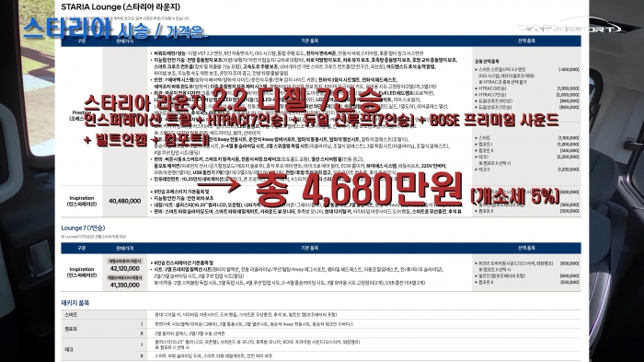Click 기본 품목 header in top table
This screenshot has width=644, height=362.
[309, 41]
